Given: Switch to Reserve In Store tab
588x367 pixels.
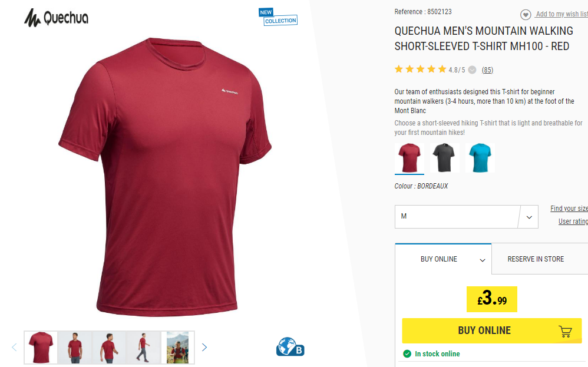Looking at the screenshot, I should click(x=536, y=259).
